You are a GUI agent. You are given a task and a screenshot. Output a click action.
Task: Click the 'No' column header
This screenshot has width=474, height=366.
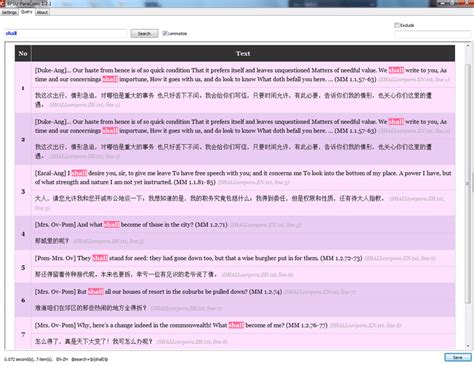tap(23, 53)
